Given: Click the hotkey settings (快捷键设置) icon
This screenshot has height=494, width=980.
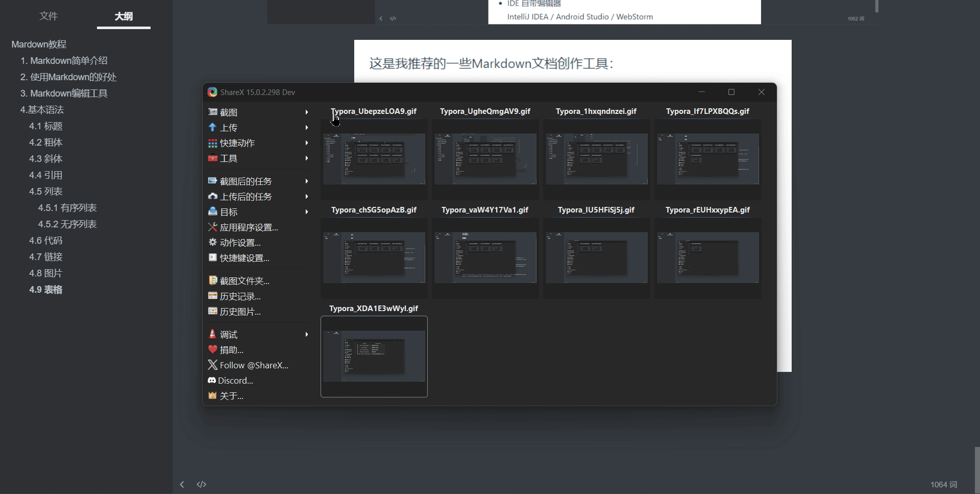Looking at the screenshot, I should pyautogui.click(x=213, y=257).
